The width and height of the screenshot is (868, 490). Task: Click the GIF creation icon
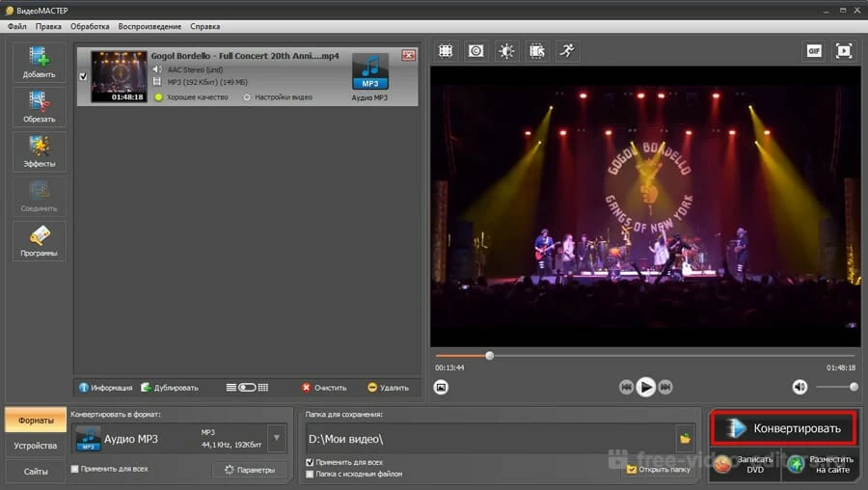coord(814,51)
